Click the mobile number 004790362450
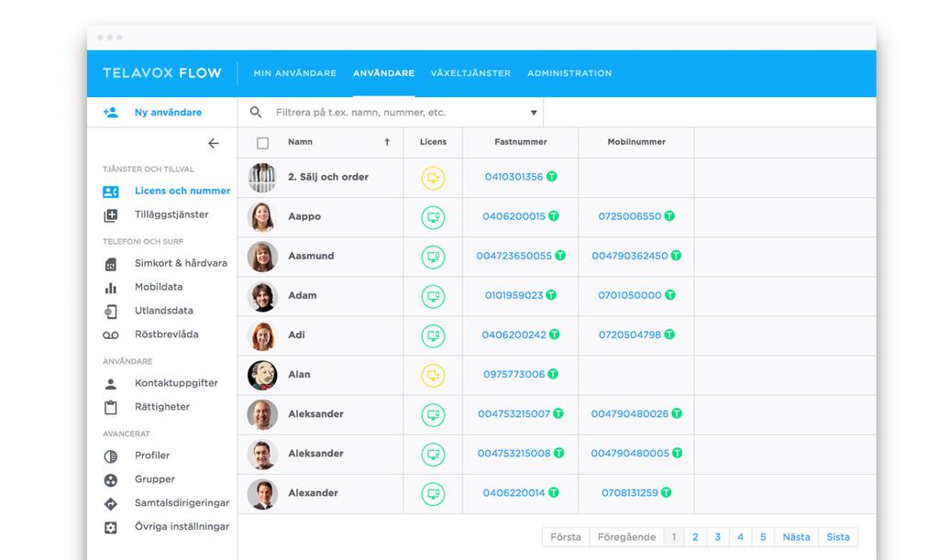This screenshot has height=560, width=939. (629, 256)
